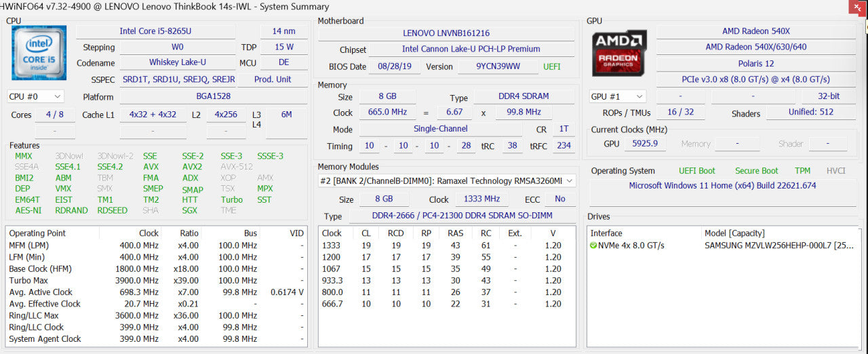
Task: Click the Shaders value Unified: 512
Action: [x=811, y=113]
